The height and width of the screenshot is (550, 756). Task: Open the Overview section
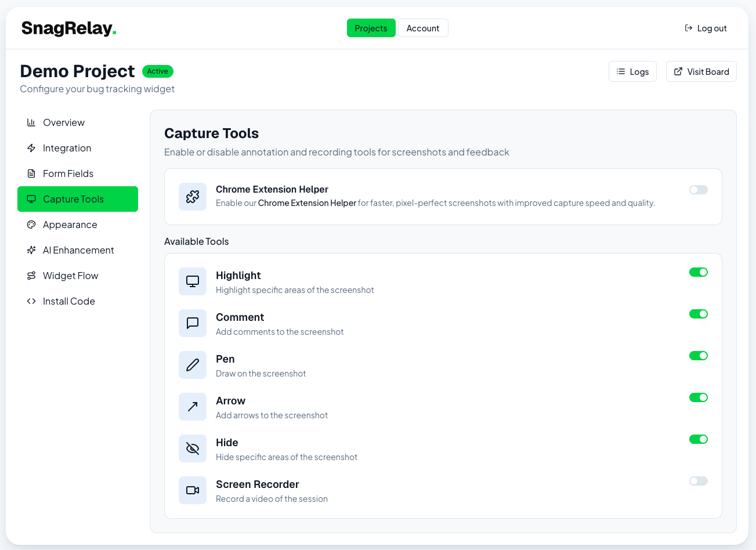coord(78,122)
